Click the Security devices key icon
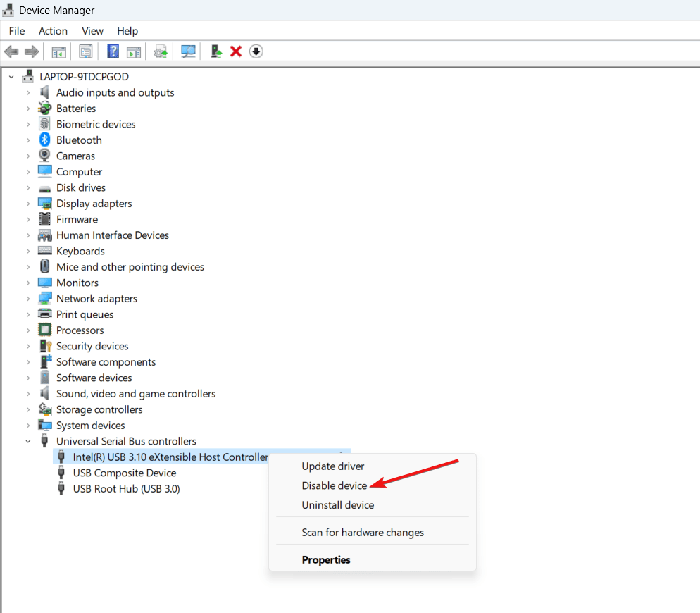This screenshot has width=700, height=613. [x=45, y=346]
